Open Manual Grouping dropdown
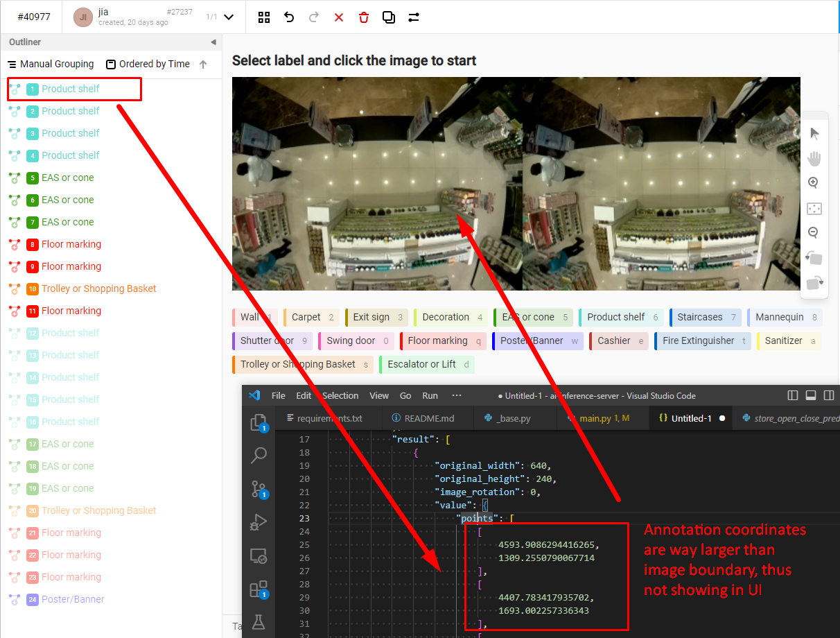This screenshot has width=840, height=638. click(51, 64)
